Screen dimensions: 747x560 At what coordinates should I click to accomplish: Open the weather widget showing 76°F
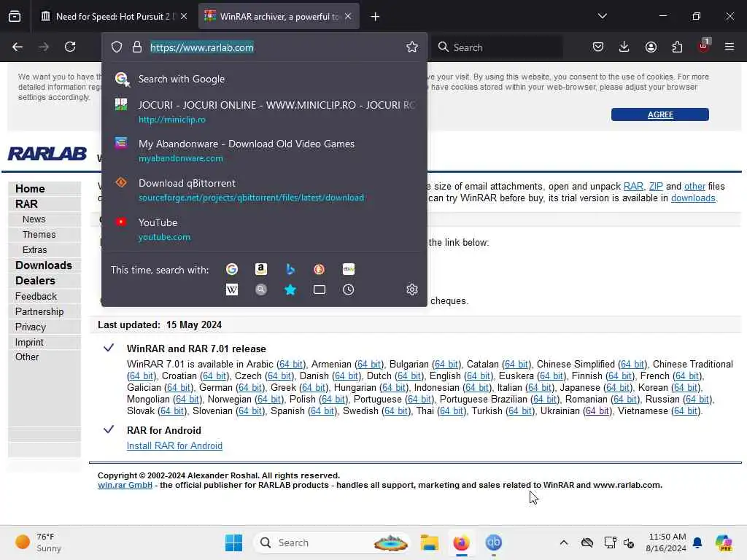click(x=38, y=542)
